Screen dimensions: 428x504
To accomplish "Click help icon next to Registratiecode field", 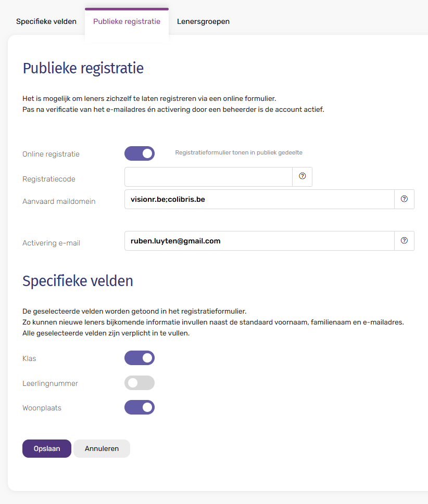I will pyautogui.click(x=303, y=176).
